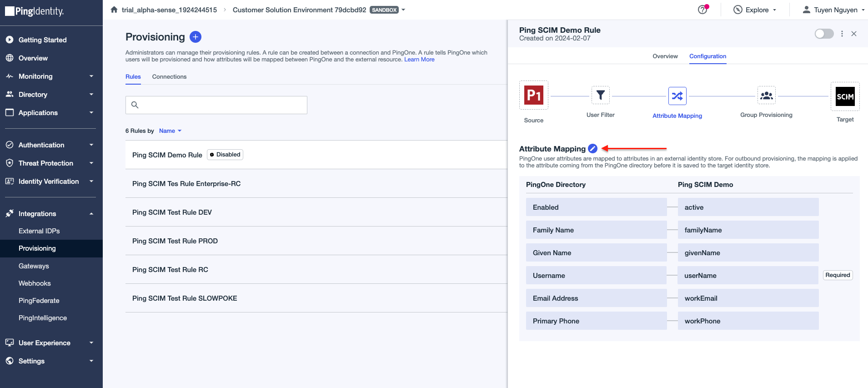Switch to the Rules tab
This screenshot has height=388, width=868.
point(133,77)
